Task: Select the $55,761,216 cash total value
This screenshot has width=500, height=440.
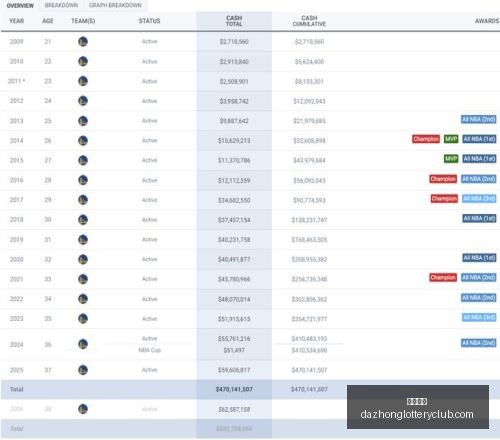Action: [x=234, y=339]
